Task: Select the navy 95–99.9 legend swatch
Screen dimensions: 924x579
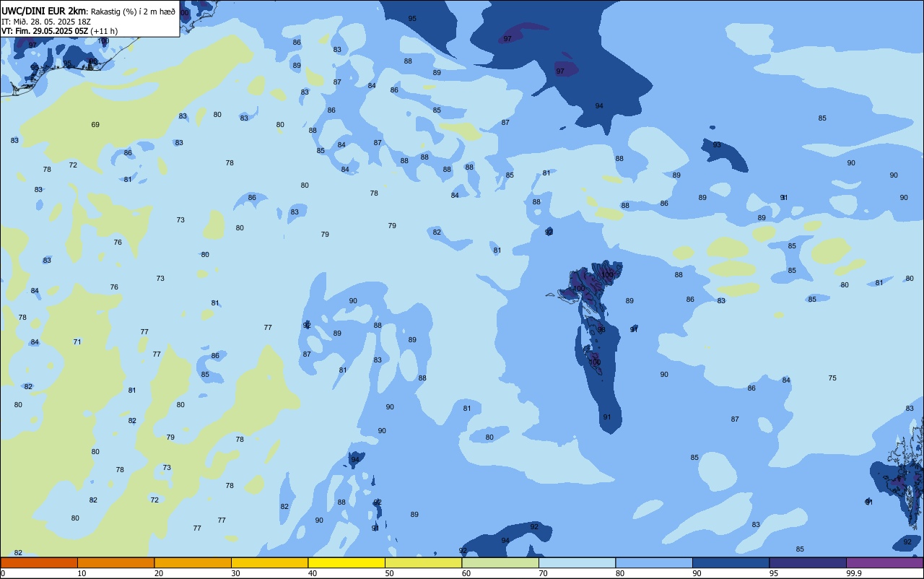Action: point(808,562)
